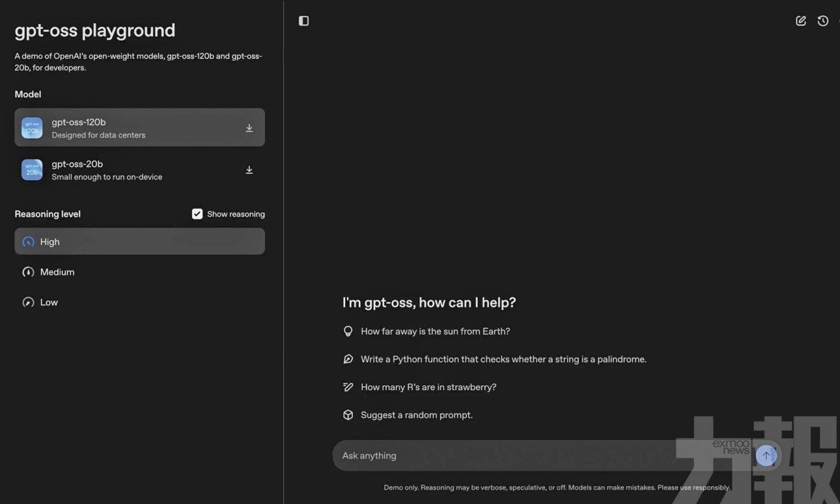This screenshot has width=840, height=504.
Task: Select the Low reasoning level
Action: tap(140, 302)
